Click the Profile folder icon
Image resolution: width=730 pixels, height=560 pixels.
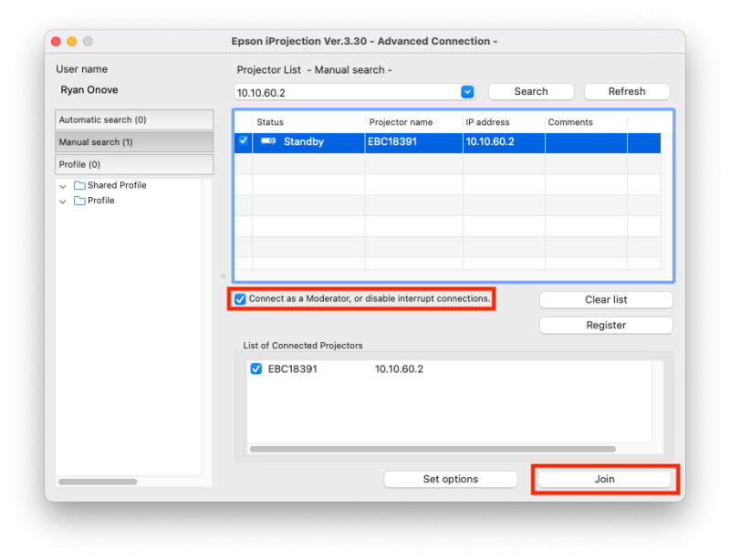[79, 202]
